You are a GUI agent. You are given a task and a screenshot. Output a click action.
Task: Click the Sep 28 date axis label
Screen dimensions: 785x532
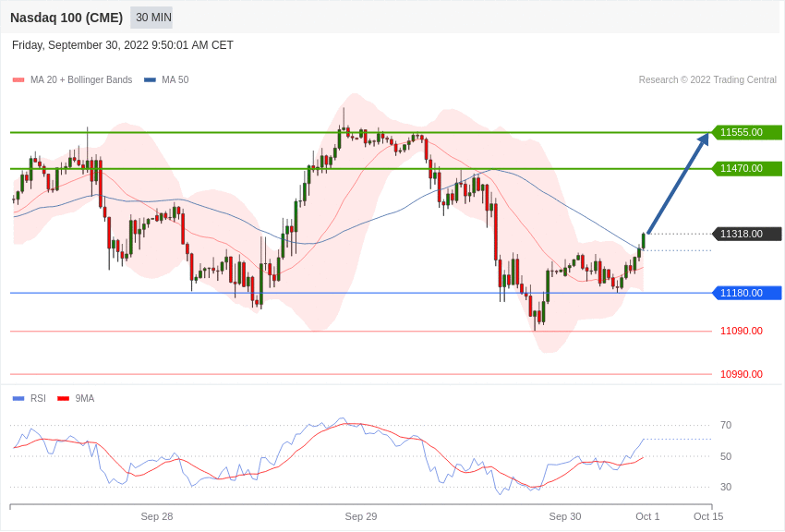[x=157, y=516]
